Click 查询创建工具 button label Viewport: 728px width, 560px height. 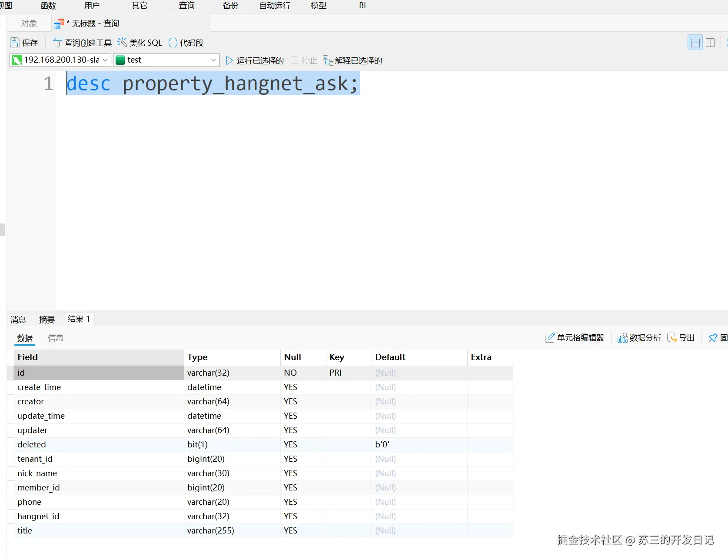88,43
